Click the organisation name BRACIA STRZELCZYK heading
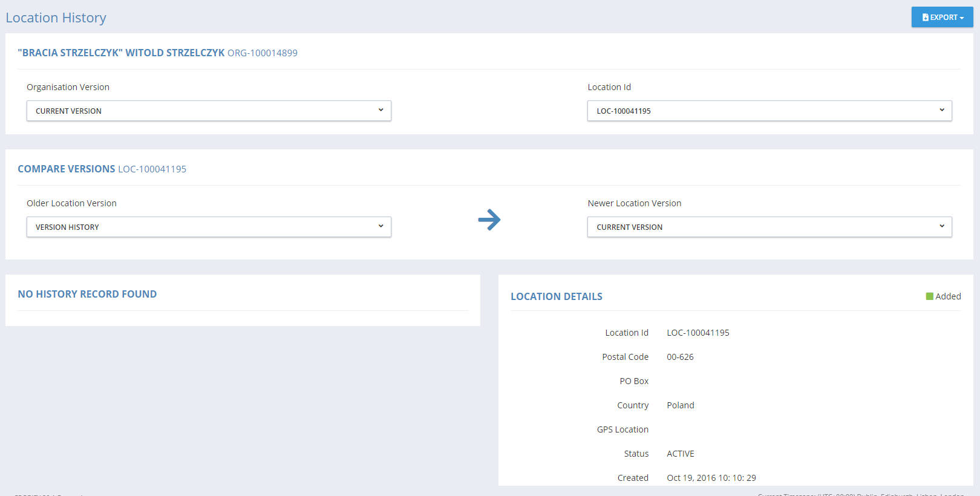This screenshot has height=496, width=980. click(121, 53)
